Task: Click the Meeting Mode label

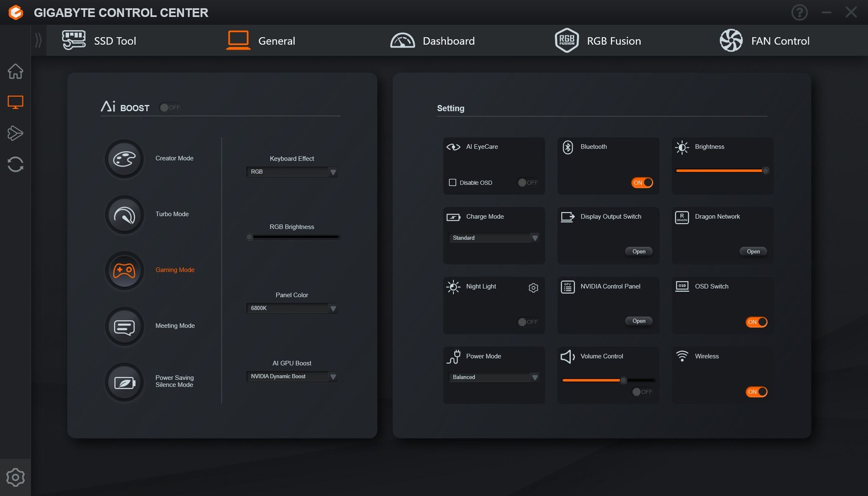Action: (x=175, y=326)
